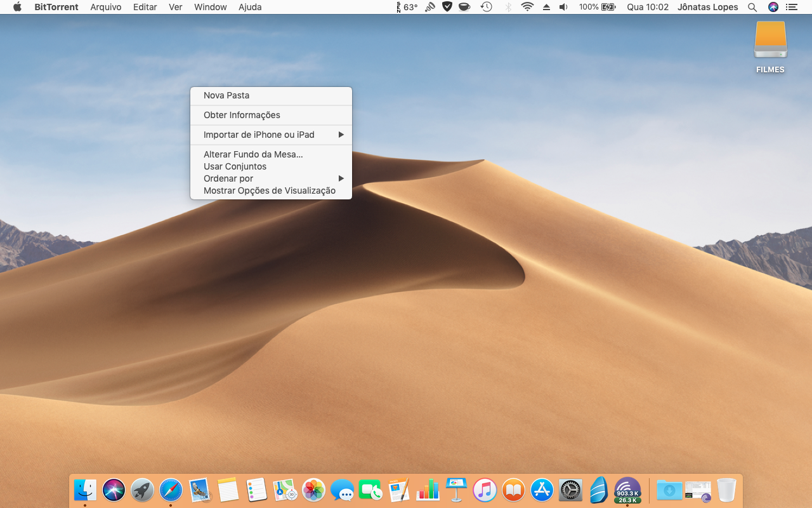Open Launchpad rocket icon in Dock

coord(142,490)
